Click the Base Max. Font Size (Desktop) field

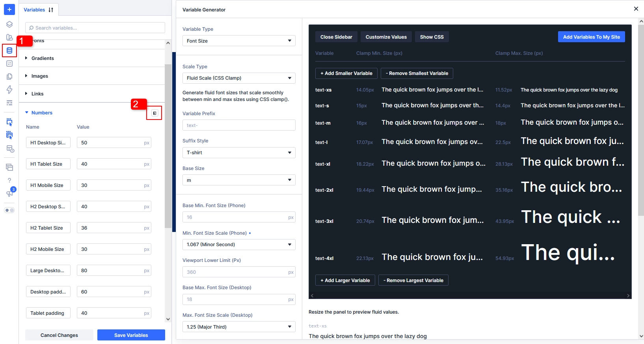pos(239,299)
